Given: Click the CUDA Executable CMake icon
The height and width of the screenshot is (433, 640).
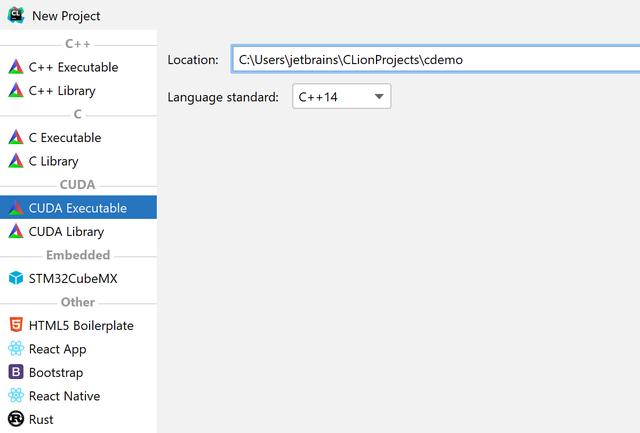Looking at the screenshot, I should click(x=16, y=208).
